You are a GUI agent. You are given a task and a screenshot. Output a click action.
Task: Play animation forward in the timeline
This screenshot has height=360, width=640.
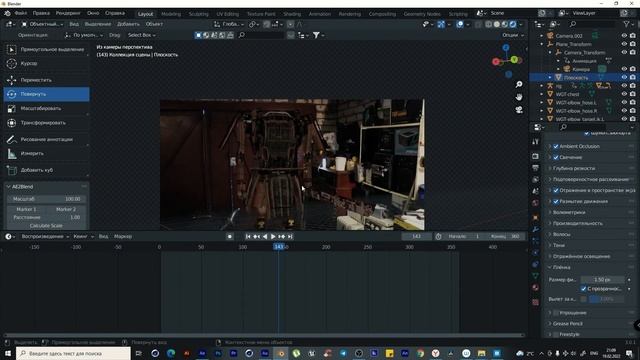(x=273, y=236)
